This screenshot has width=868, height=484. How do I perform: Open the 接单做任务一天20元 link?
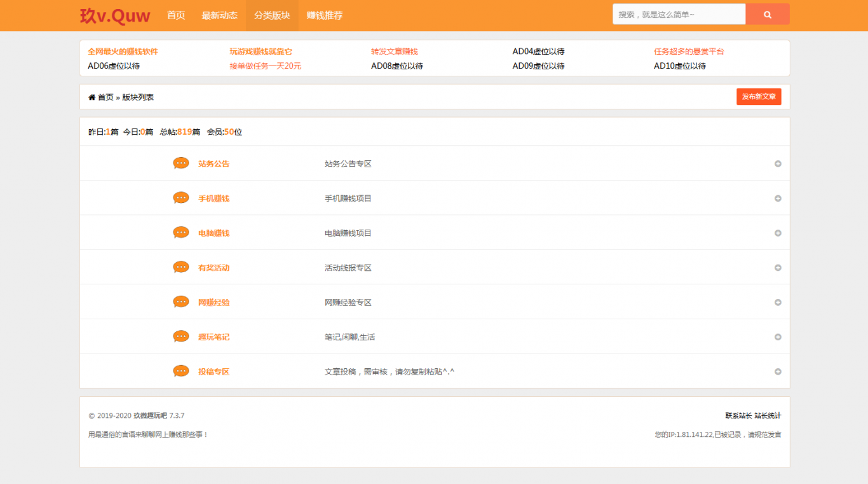266,66
